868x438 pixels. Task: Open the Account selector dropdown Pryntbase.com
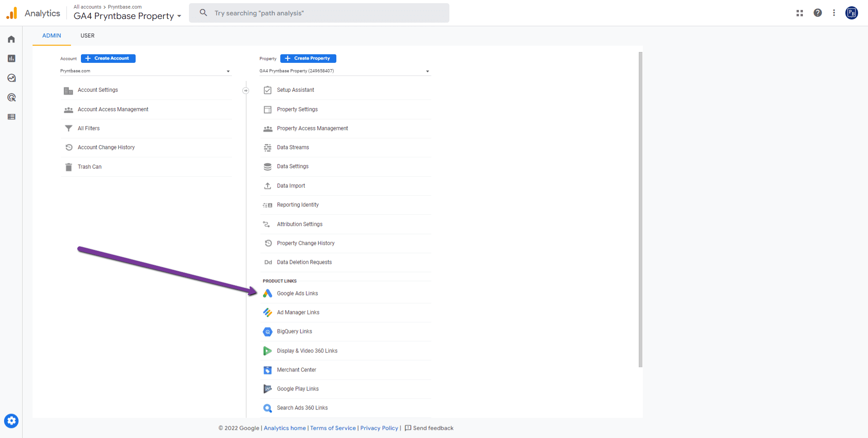[146, 71]
